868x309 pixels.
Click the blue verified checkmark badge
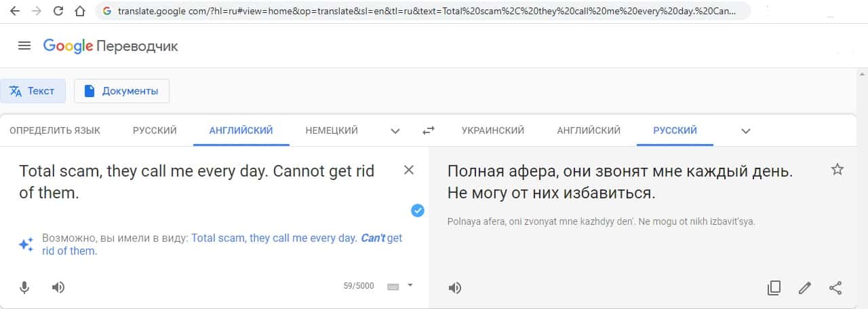coord(418,211)
